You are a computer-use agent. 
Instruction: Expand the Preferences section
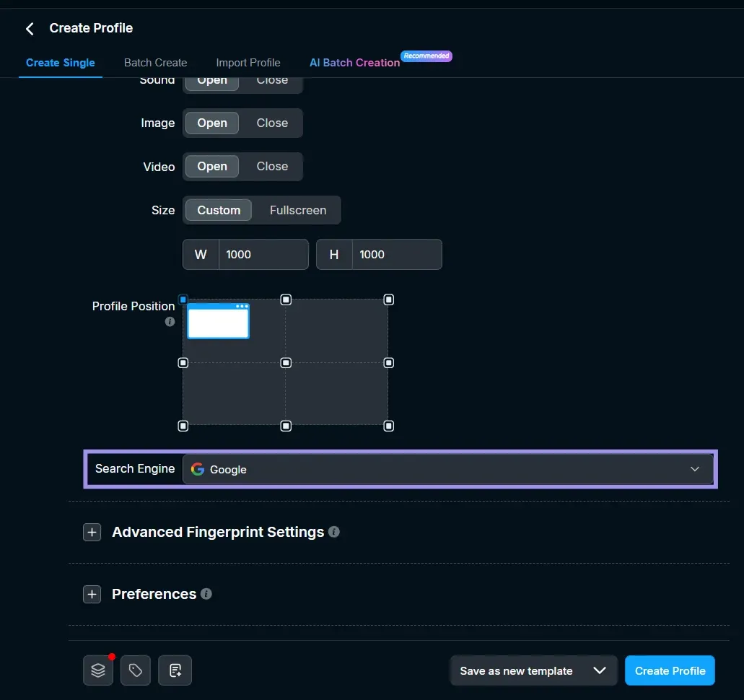(x=92, y=594)
